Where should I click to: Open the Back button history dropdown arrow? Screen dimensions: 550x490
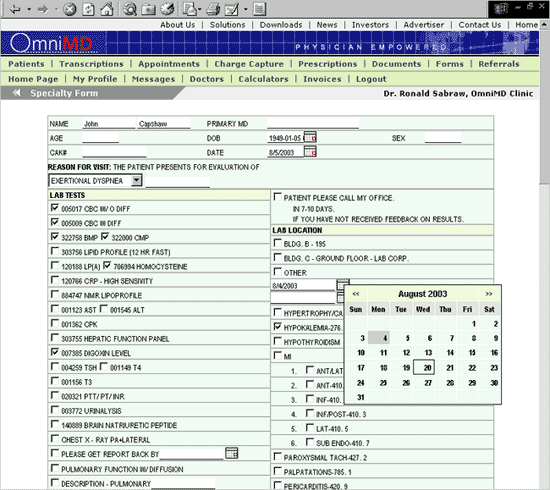coord(29,9)
